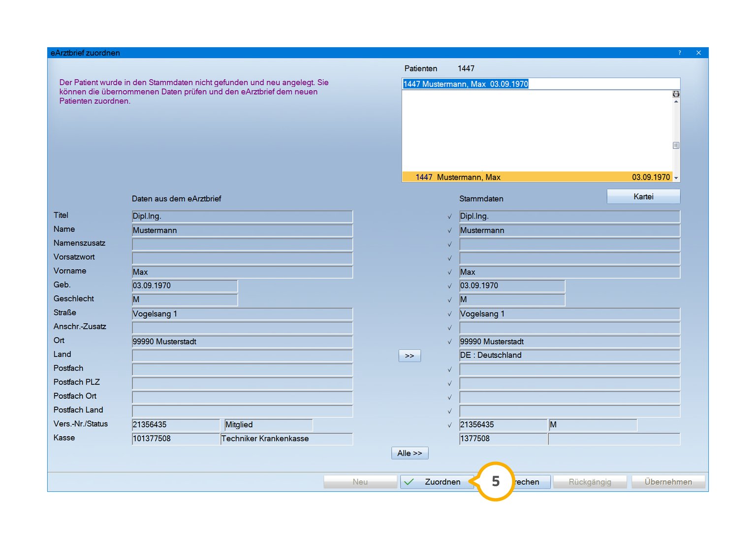Click the patient list scrollbar thumb
The height and width of the screenshot is (539, 756).
[676, 145]
